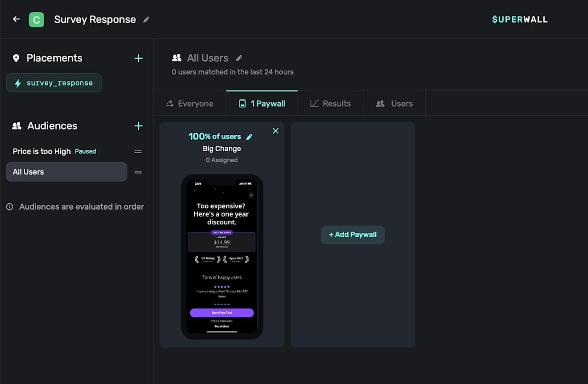Click the lightning bolt on survey_response placement
588x384 pixels.
tap(17, 83)
